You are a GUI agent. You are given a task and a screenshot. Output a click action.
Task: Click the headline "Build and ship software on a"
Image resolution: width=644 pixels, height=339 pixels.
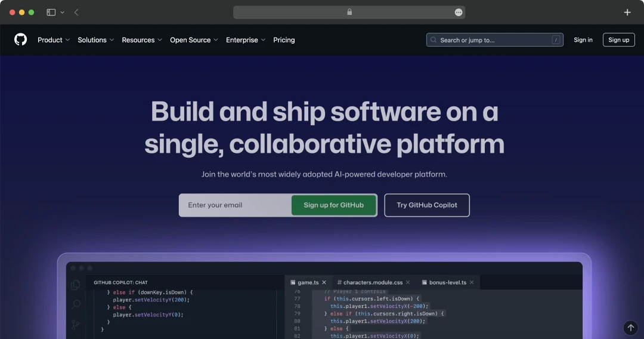click(x=324, y=112)
